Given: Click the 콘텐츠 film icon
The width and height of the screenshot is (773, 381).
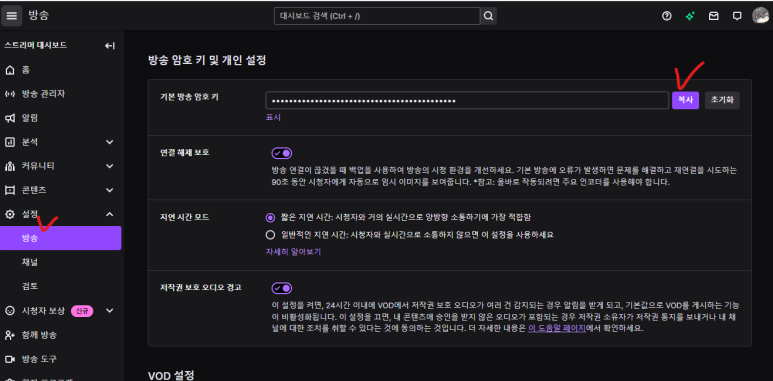Looking at the screenshot, I should click(x=9, y=190).
